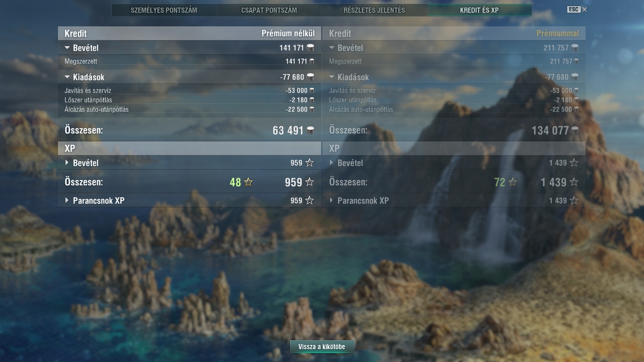The height and width of the screenshot is (362, 644).
Task: Click the credit coin icon beside 141 171 Bevétel
Action: pos(310,48)
